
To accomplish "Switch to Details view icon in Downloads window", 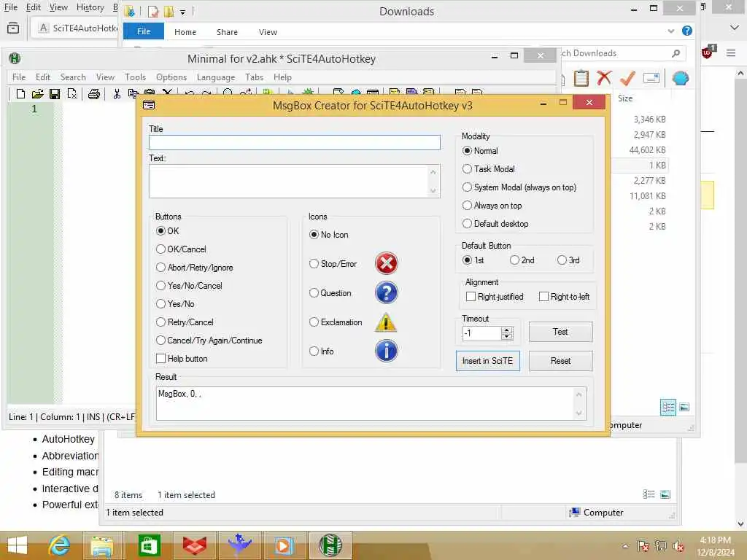I will coord(668,407).
